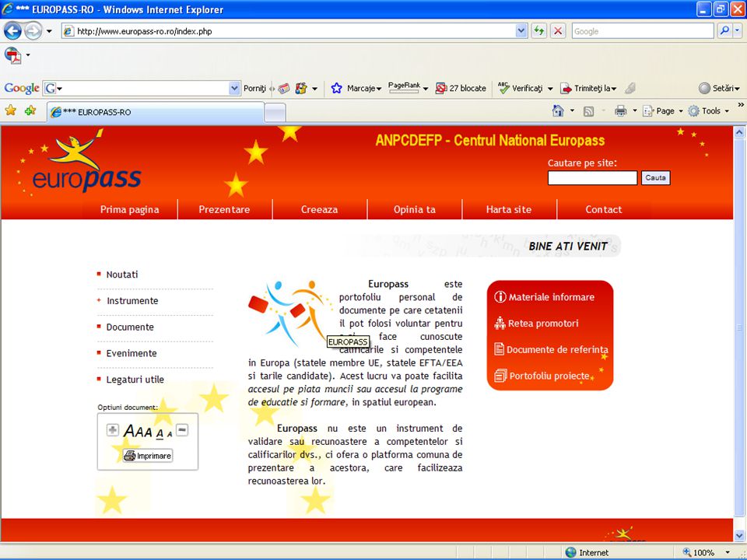Viewport: 747px width, 560px height.
Task: Click the Favorites Center star icon
Action: coord(10,111)
